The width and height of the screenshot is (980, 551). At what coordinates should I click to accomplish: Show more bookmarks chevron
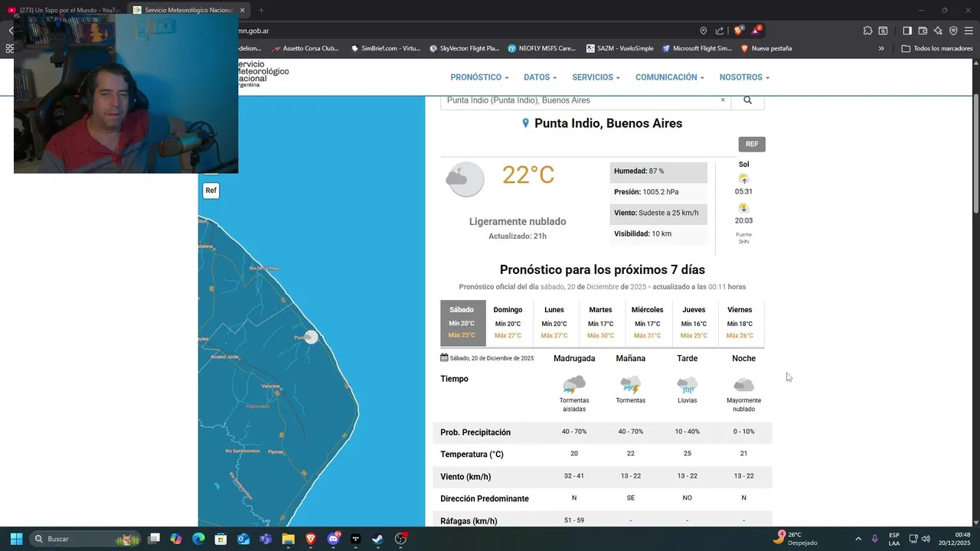(x=881, y=48)
